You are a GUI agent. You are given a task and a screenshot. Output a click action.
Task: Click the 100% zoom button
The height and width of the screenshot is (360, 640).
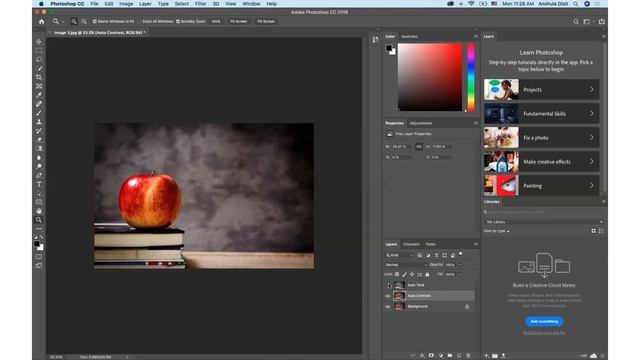216,21
